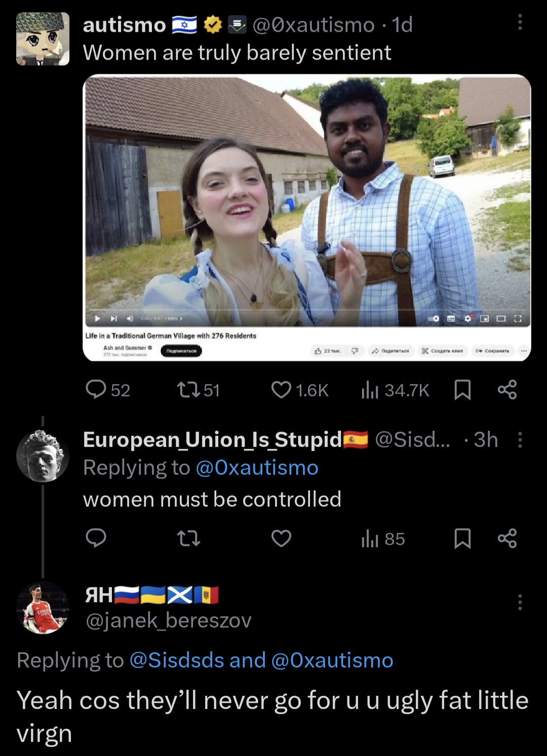Image resolution: width=547 pixels, height=756 pixels.
Task: Bookmark the European_Union_Is_Stupid reply
Action: (x=462, y=538)
